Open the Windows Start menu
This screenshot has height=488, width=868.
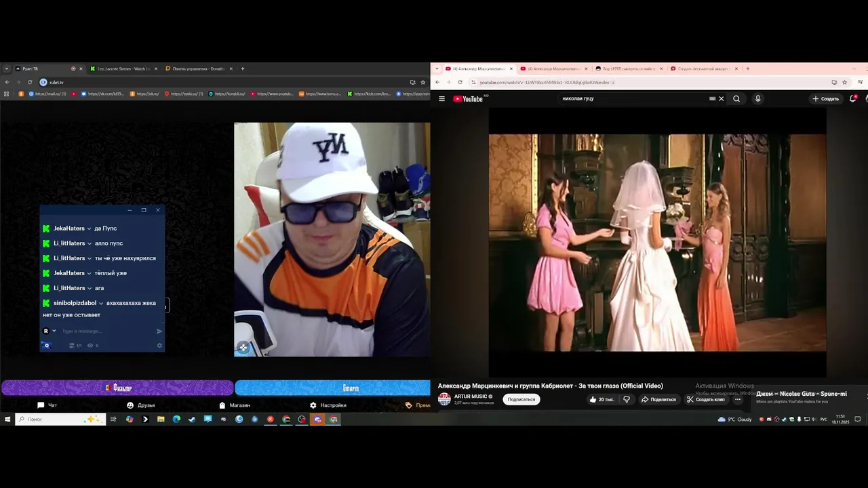pyautogui.click(x=7, y=420)
